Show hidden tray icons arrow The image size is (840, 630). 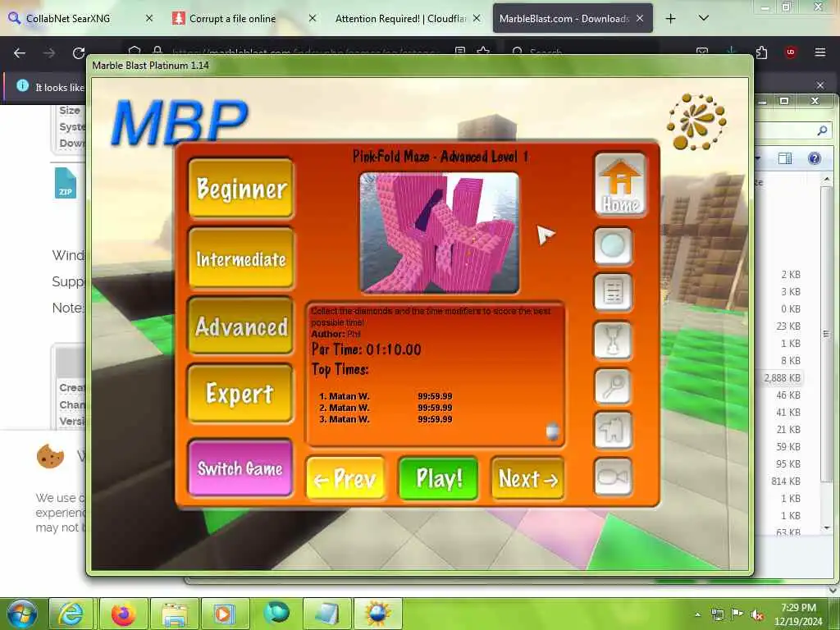click(x=697, y=614)
